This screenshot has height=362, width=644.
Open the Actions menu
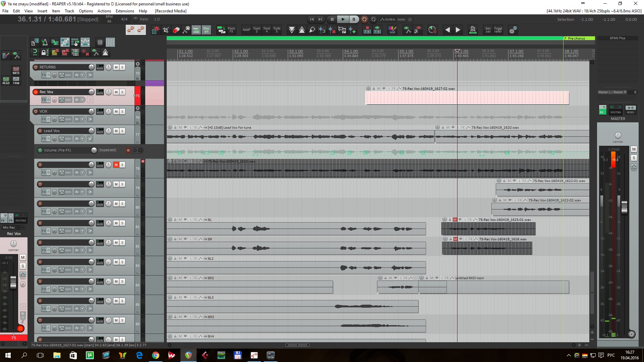click(104, 11)
